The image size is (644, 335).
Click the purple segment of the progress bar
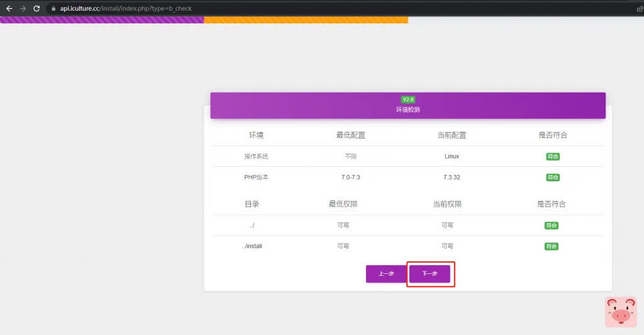102,20
